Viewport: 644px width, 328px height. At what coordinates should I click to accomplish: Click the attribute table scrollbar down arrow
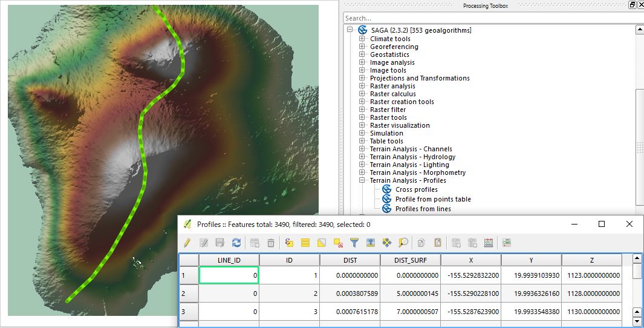pyautogui.click(x=637, y=321)
